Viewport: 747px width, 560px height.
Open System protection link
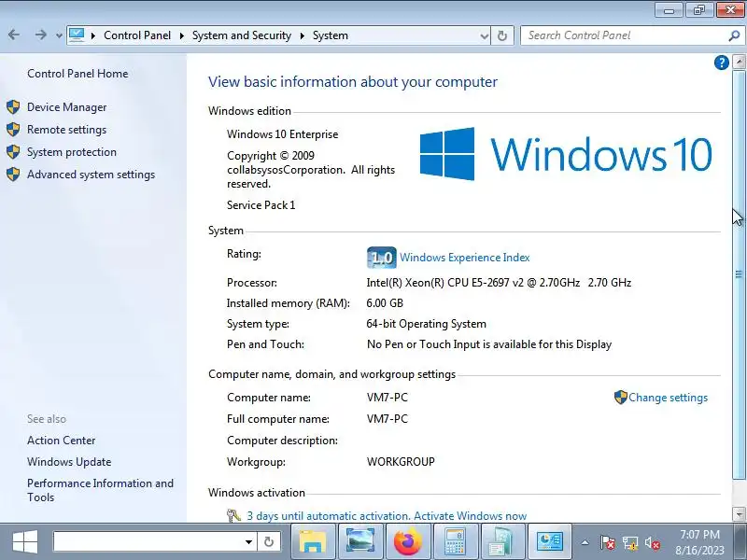tap(72, 152)
